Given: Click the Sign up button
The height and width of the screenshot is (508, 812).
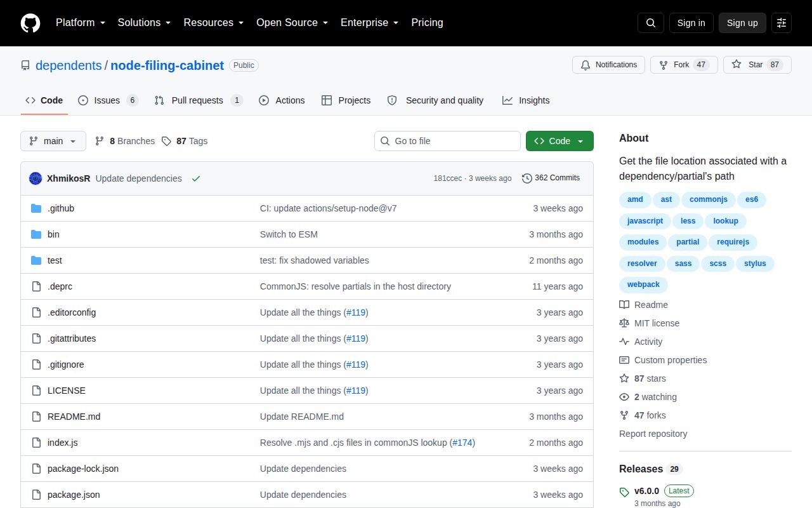Looking at the screenshot, I should click(x=742, y=23).
